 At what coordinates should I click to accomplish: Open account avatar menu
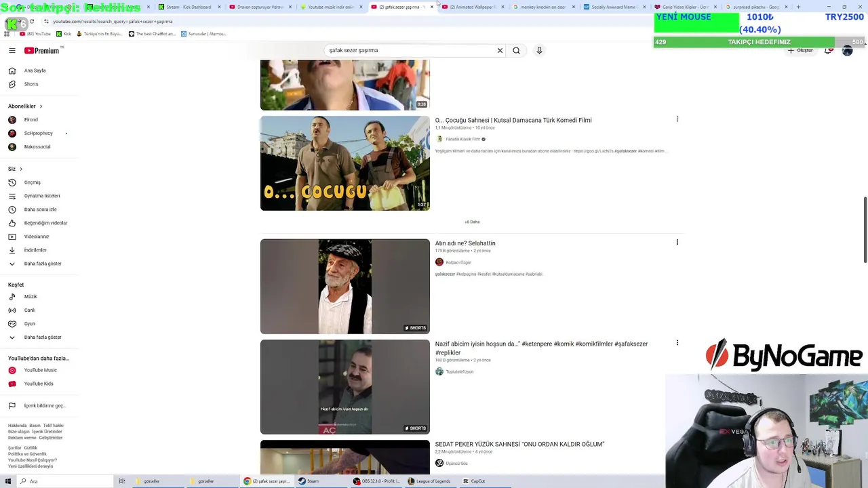(x=847, y=50)
